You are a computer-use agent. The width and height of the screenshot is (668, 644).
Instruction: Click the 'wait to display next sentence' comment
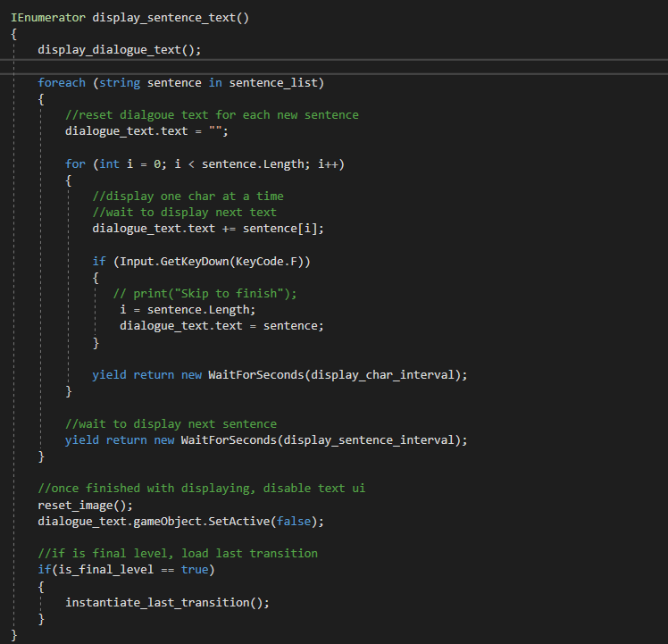coord(171,424)
